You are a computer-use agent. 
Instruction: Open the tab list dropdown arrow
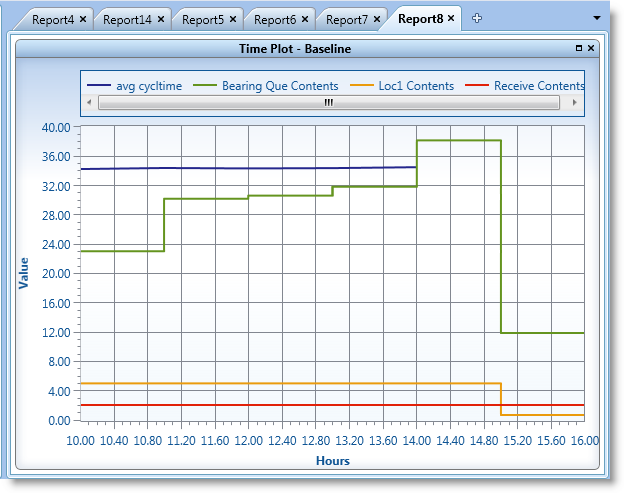pyautogui.click(x=597, y=18)
